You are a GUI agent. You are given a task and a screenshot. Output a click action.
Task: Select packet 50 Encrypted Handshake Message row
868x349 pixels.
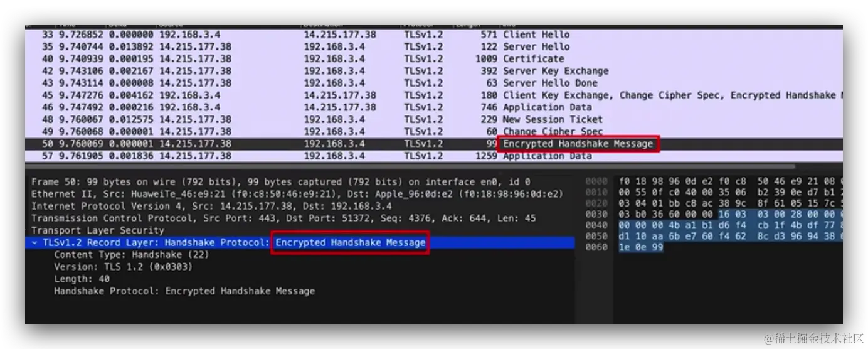[434, 144]
